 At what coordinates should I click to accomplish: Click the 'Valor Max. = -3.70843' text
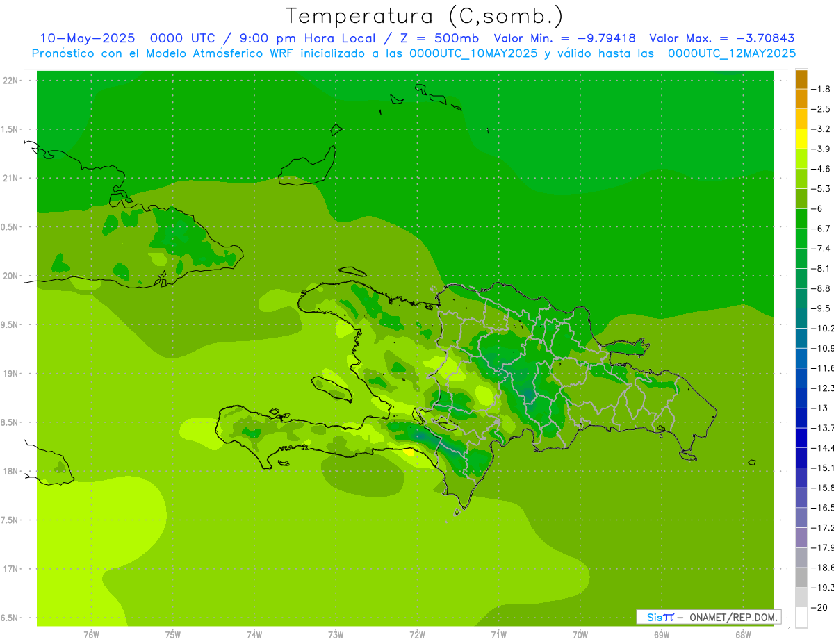point(721,38)
